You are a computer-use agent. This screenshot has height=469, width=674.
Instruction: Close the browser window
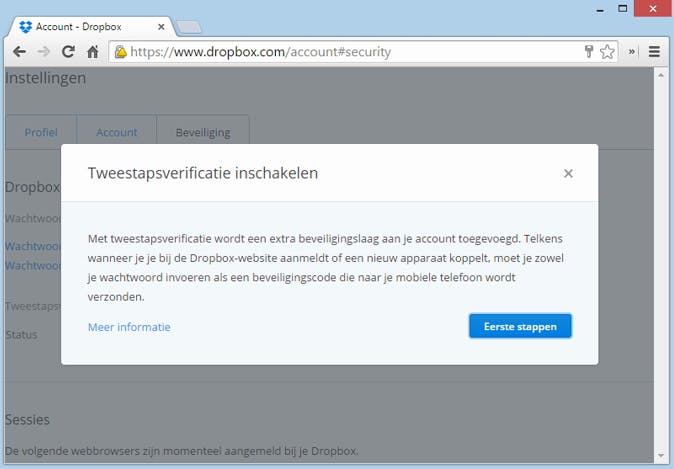[653, 9]
